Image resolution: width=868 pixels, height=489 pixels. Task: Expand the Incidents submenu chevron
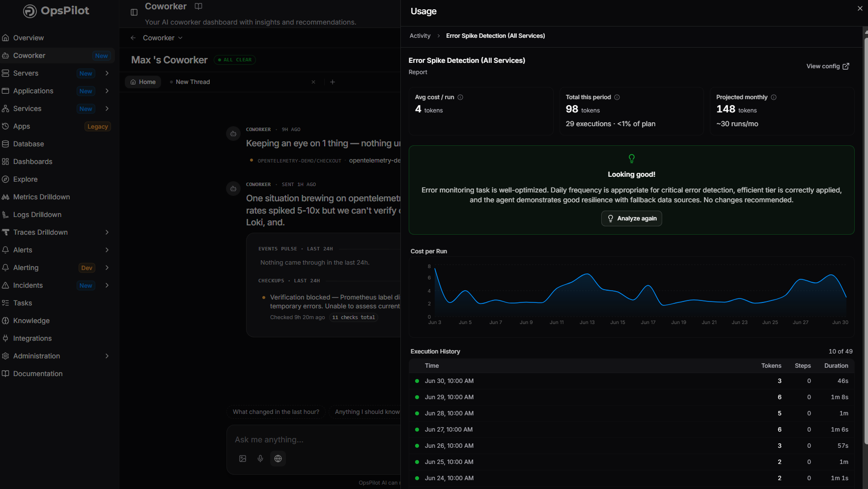pyautogui.click(x=107, y=285)
